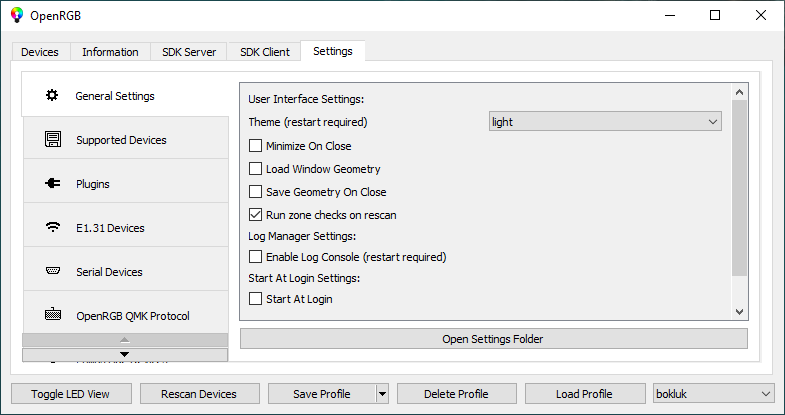Switch to the SDK Server tab
This screenshot has width=785, height=415.
189,52
